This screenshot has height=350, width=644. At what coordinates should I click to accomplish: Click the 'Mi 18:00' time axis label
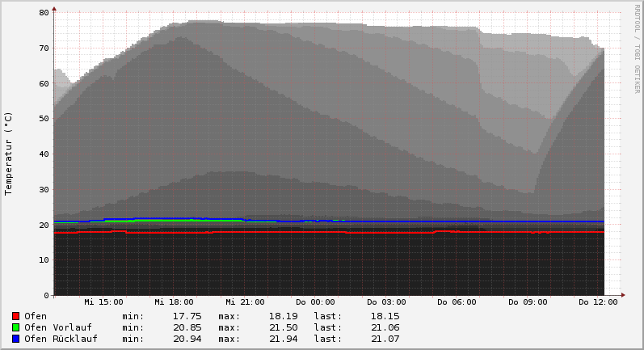point(174,302)
